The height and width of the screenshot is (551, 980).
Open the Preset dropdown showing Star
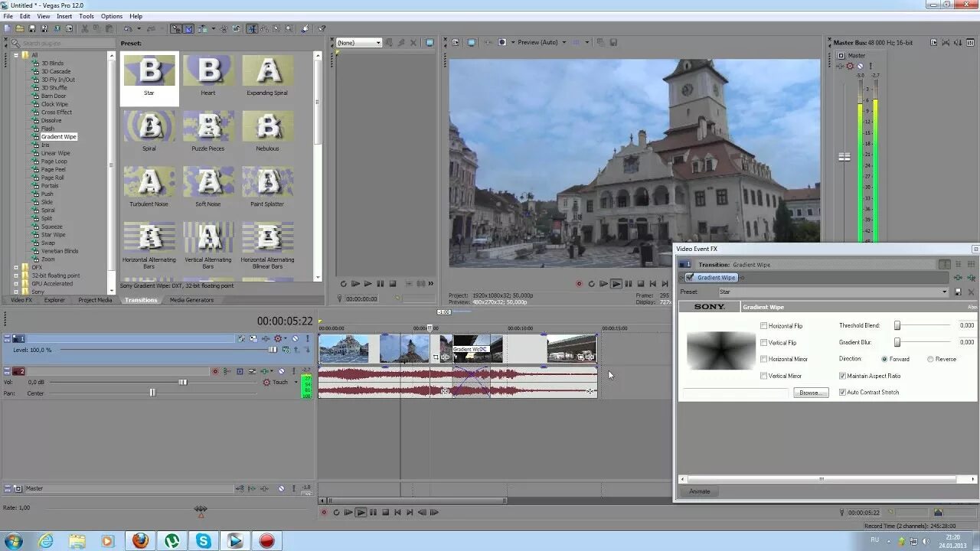coord(946,292)
